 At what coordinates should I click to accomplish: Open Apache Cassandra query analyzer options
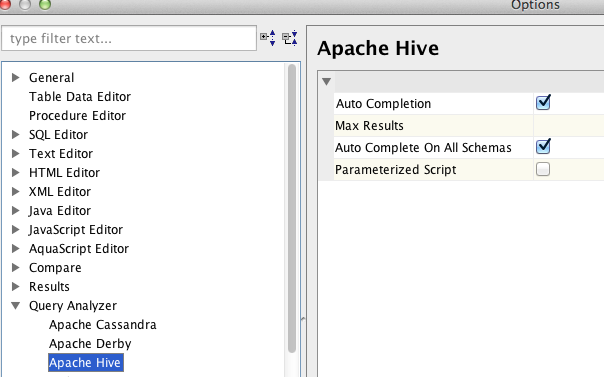pos(102,325)
